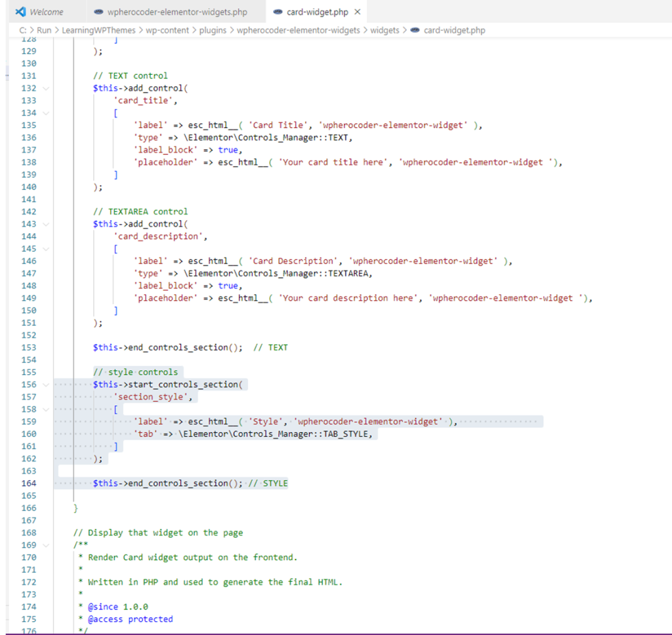Collapse start_controls_section block at line 156
This screenshot has width=672, height=635.
click(x=46, y=385)
